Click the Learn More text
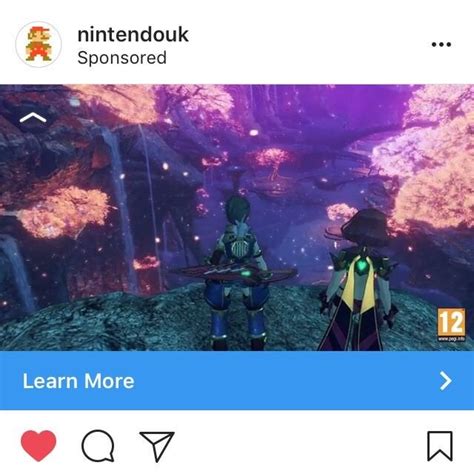The height and width of the screenshot is (474, 474). click(x=78, y=381)
